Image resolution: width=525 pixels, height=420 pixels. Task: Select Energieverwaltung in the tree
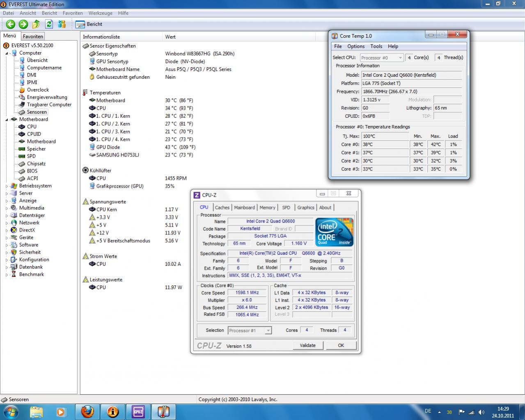[x=47, y=97]
